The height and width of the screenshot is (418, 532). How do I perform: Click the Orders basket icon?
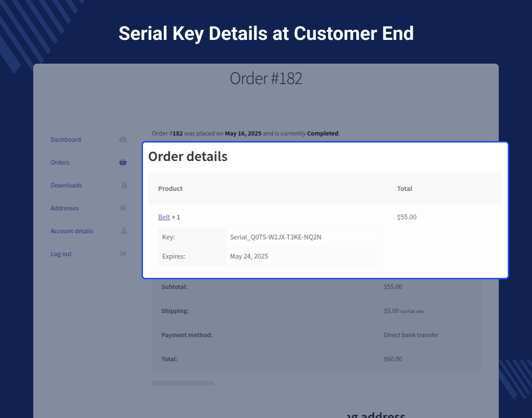(123, 162)
